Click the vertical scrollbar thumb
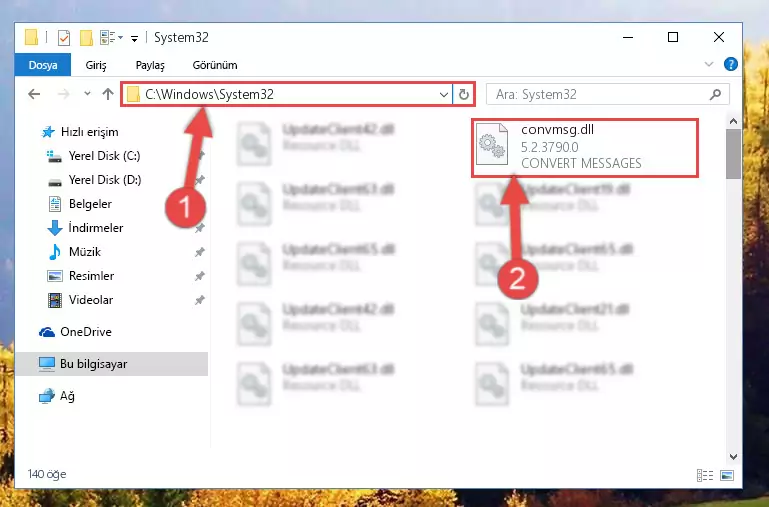The image size is (769, 507). pyautogui.click(x=733, y=154)
